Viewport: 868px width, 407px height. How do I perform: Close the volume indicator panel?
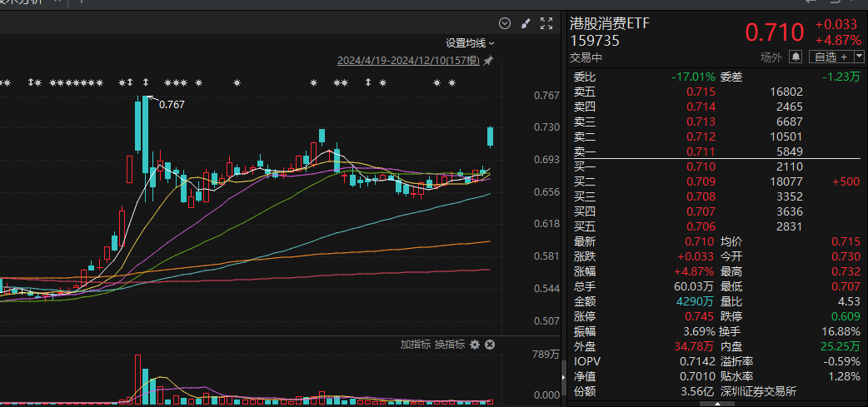(x=490, y=345)
